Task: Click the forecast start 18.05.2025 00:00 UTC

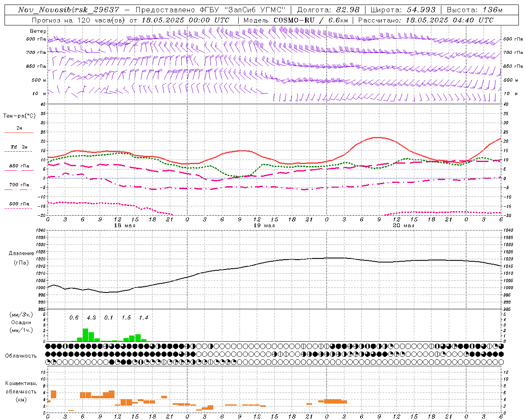Action: click(185, 20)
